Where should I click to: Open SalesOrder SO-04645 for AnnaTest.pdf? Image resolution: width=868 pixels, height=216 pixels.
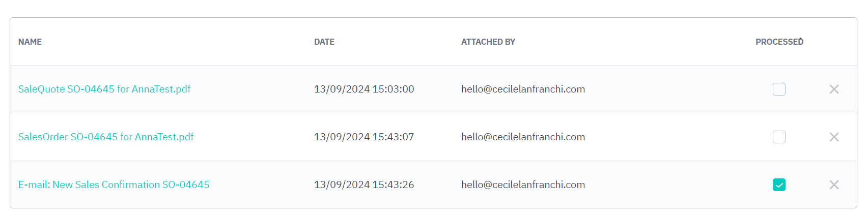pyautogui.click(x=106, y=137)
